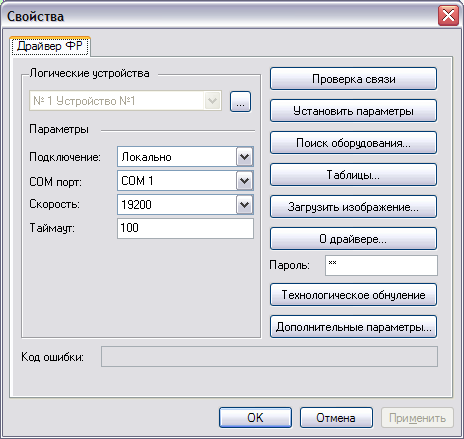The image size is (464, 439).
Task: Close the Свойства dialog window
Action: coord(448,16)
